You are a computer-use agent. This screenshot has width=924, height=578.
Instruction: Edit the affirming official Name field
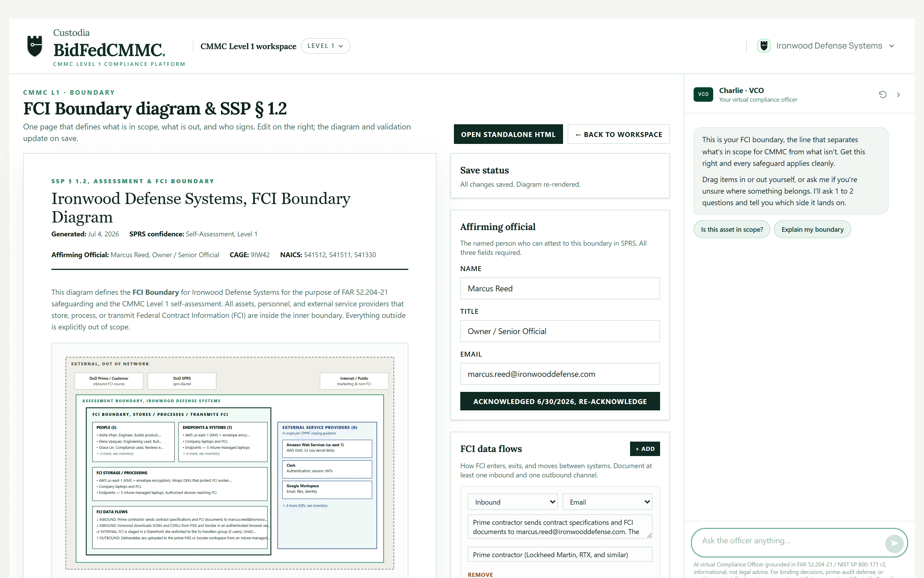tap(560, 289)
